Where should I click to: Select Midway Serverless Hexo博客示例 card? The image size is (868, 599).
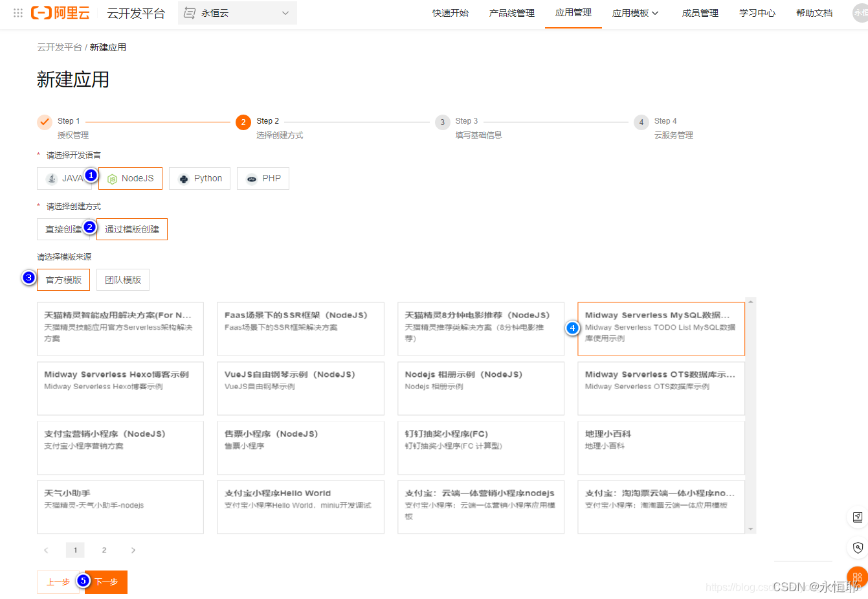[120, 389]
